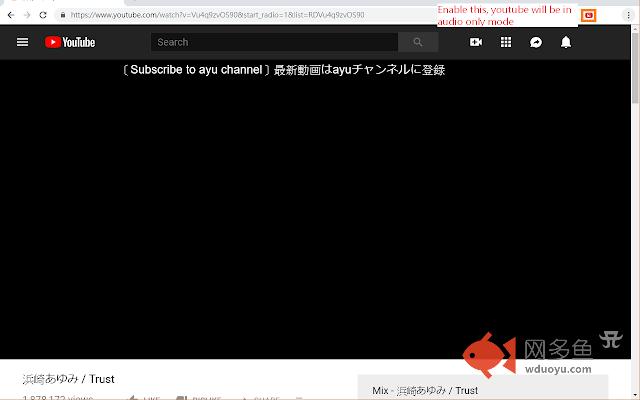The image size is (640, 400).
Task: Focus the YouTube Search box
Action: click(x=274, y=42)
